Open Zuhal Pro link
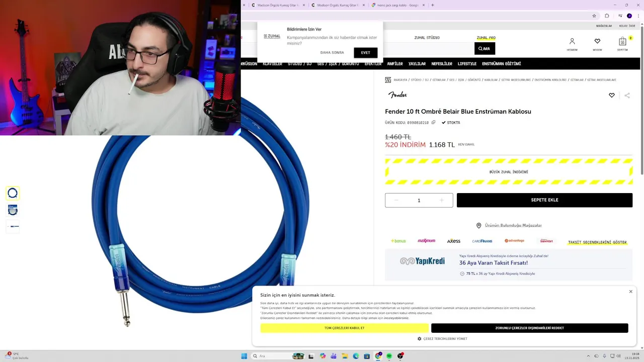644x362 pixels. 486,38
